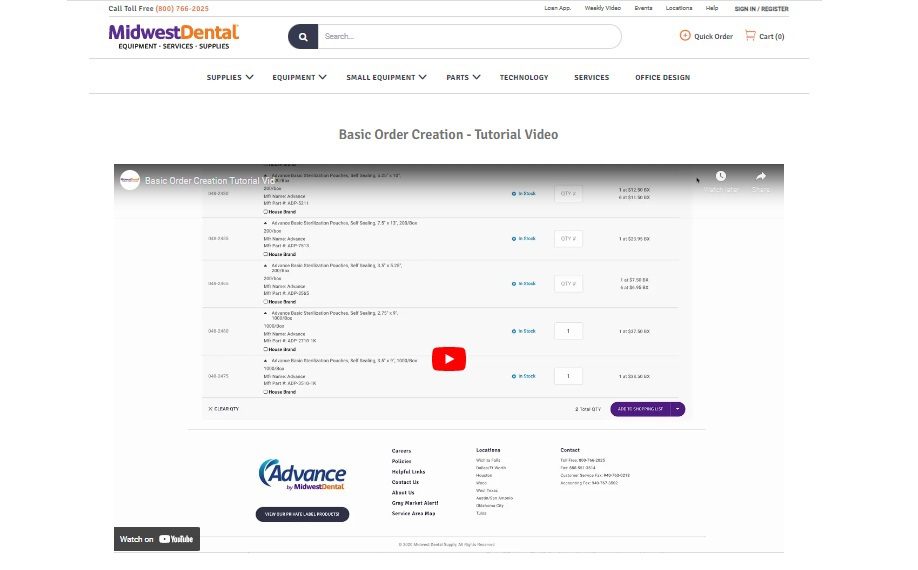Click the Midwest Dental logo

pyautogui.click(x=174, y=37)
